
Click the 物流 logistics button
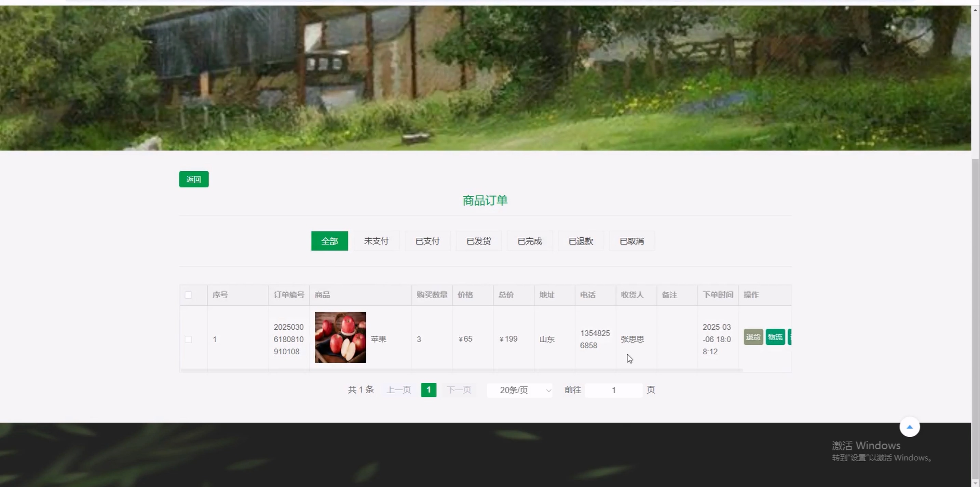pos(775,337)
